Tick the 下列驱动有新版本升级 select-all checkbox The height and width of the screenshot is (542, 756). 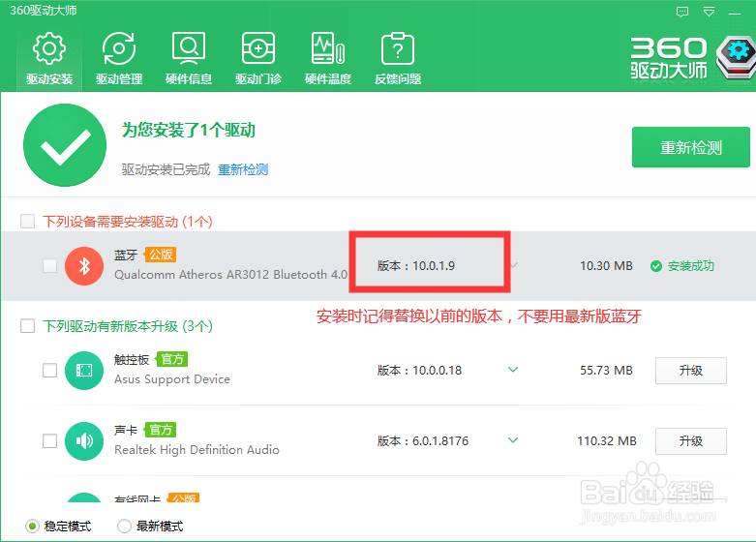27,326
